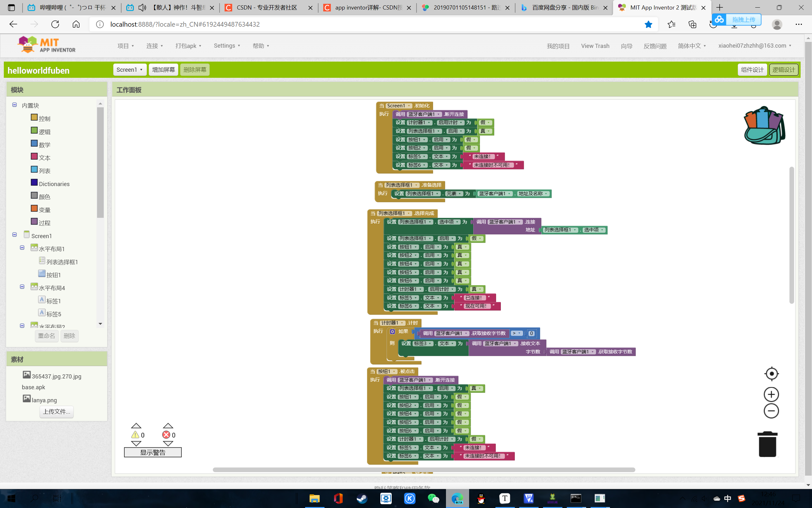Viewport: 812px width, 508px height.
Task: Open the 连接 menu
Action: click(x=155, y=46)
